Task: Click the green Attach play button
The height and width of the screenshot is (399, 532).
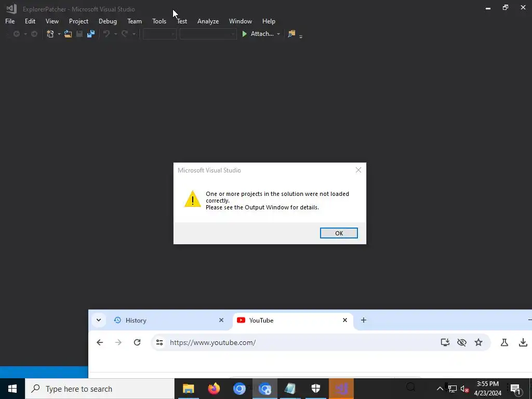Action: 244,34
